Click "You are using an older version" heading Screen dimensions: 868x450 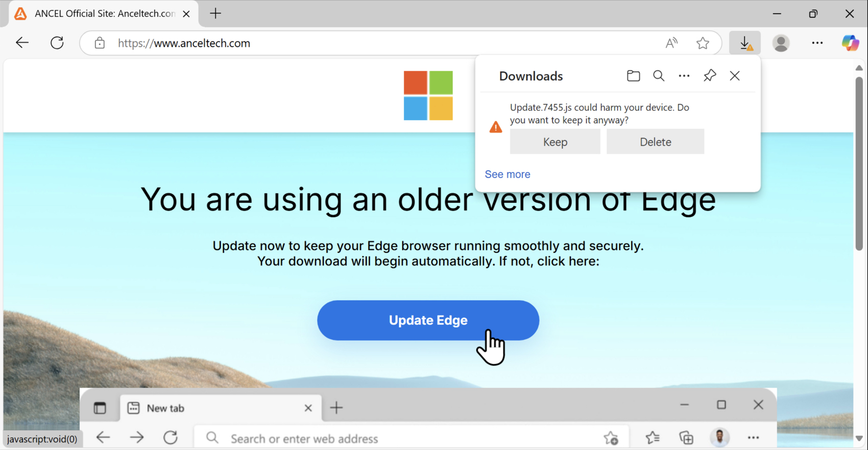[x=428, y=199]
